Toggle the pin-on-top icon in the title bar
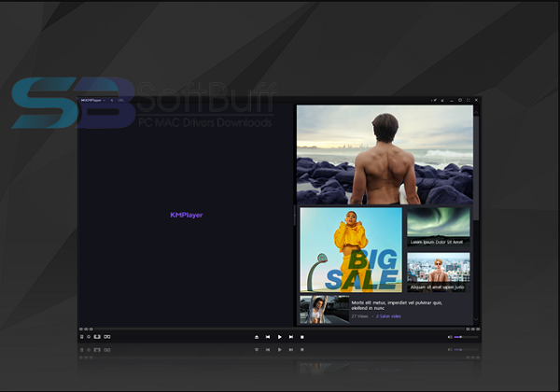The height and width of the screenshot is (392, 560). pyautogui.click(x=434, y=100)
